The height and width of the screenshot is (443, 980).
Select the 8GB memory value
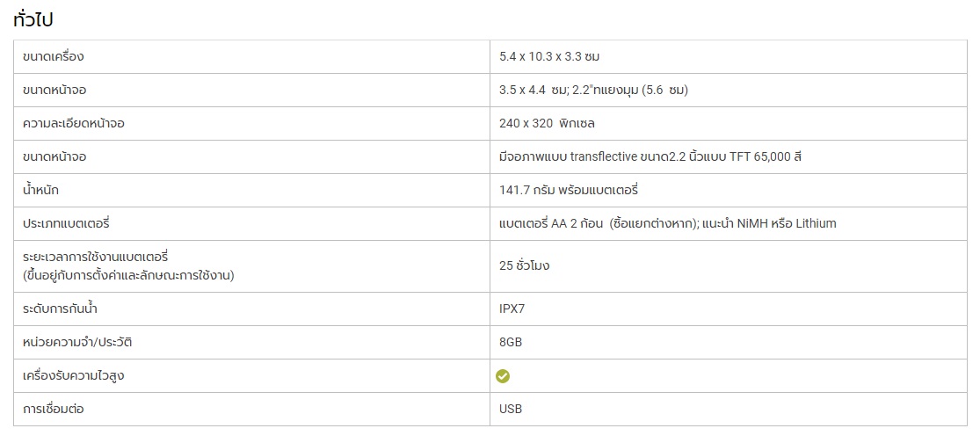click(x=511, y=343)
